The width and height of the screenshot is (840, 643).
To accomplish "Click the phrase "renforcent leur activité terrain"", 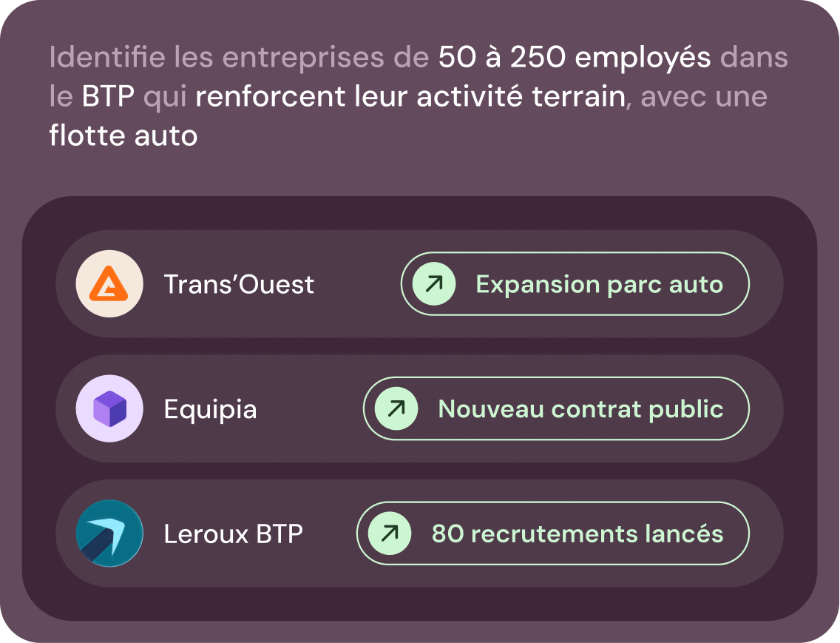I will [410, 97].
